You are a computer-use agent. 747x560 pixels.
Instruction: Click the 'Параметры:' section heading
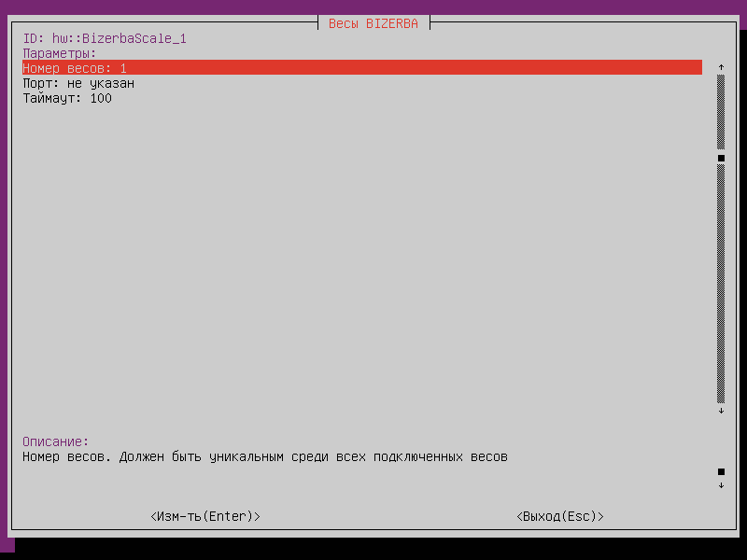point(60,53)
